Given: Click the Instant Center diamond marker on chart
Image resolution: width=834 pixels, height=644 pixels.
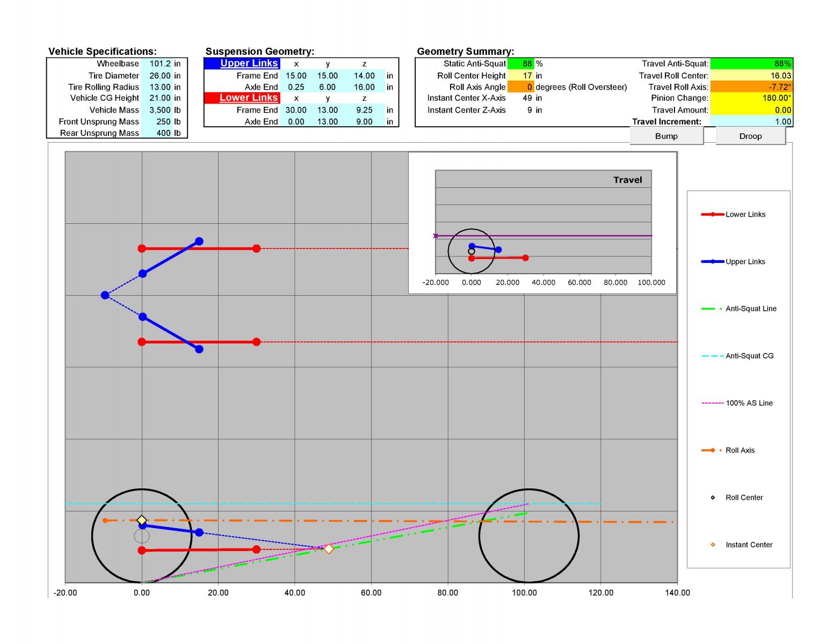Looking at the screenshot, I should point(329,548).
